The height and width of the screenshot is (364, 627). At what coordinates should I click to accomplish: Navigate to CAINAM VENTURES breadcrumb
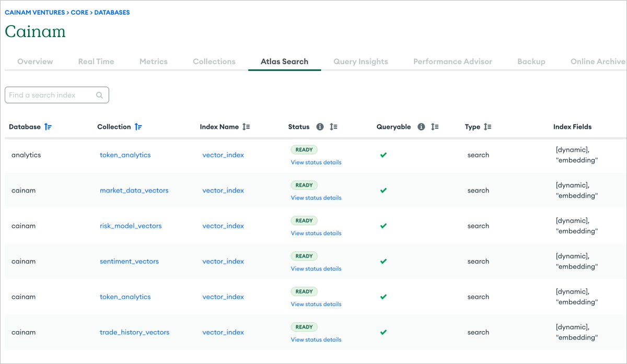(33, 12)
